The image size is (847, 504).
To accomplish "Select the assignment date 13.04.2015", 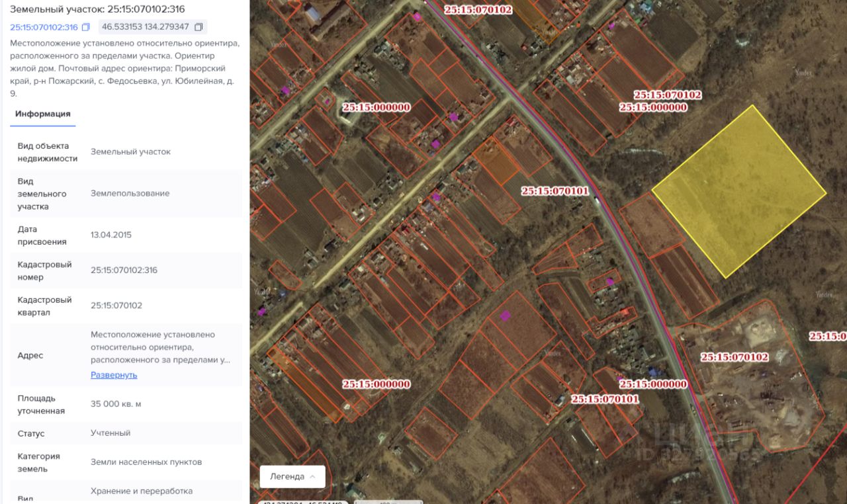I will (x=111, y=235).
